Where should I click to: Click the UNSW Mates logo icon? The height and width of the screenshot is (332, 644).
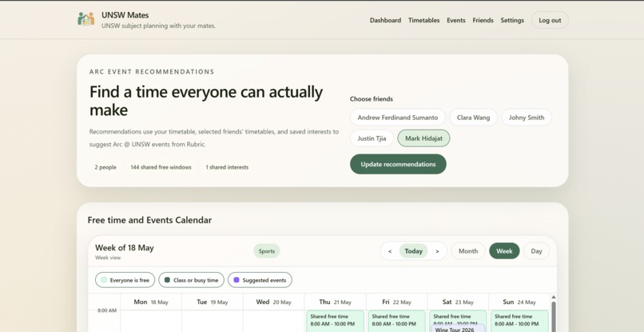click(x=85, y=19)
